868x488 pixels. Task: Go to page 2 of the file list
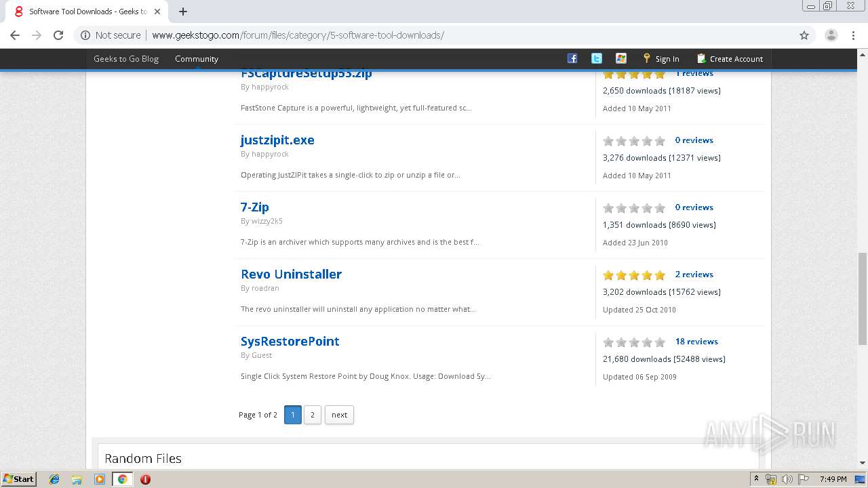(x=313, y=415)
